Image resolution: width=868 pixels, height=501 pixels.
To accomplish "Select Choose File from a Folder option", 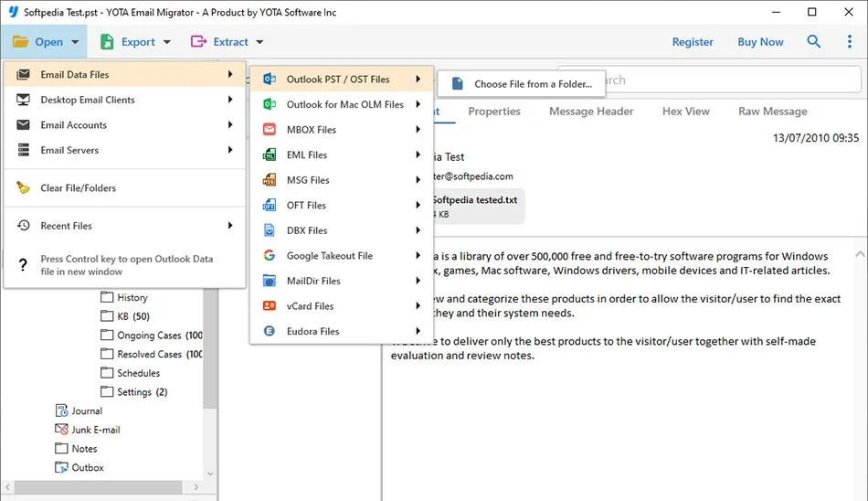I will click(x=522, y=84).
